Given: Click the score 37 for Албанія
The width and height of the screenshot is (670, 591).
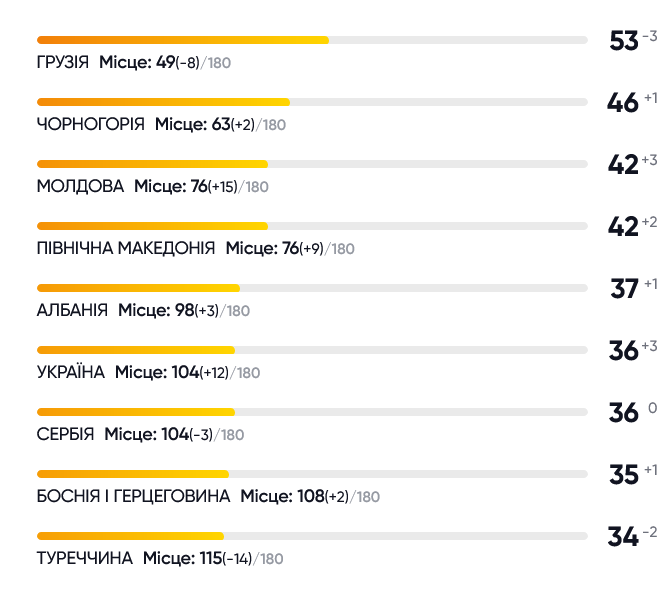Looking at the screenshot, I should click(x=624, y=289).
